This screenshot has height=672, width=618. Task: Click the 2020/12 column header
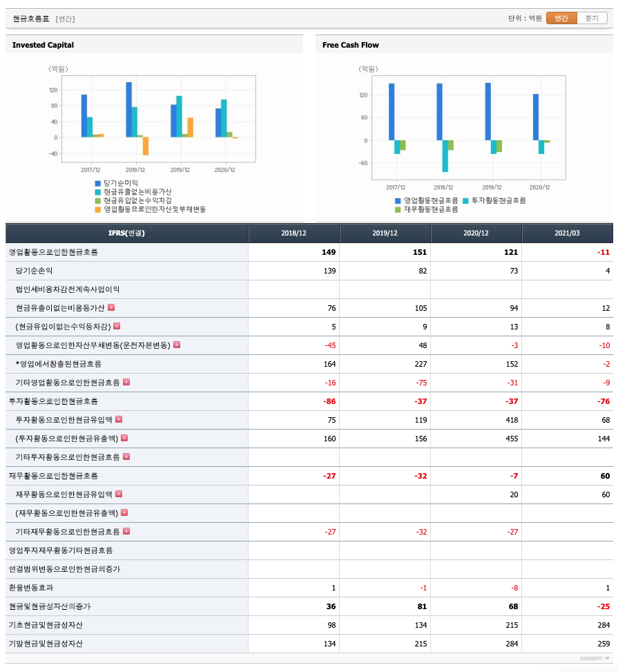click(x=476, y=233)
